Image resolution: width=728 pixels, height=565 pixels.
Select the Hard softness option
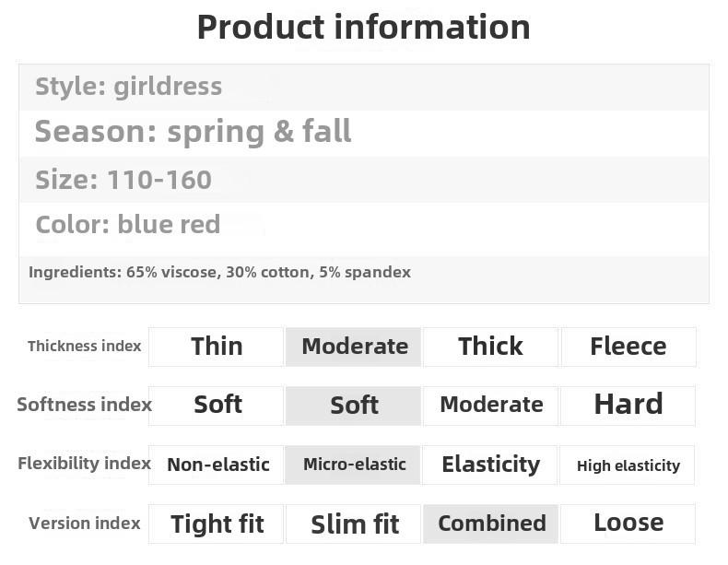[x=628, y=406]
